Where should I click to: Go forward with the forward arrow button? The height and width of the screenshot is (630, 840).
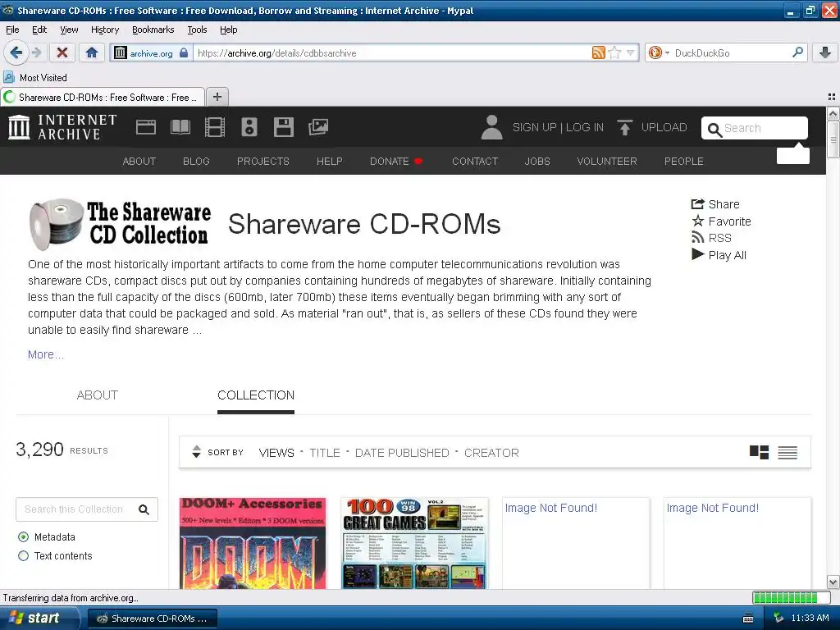coord(36,52)
